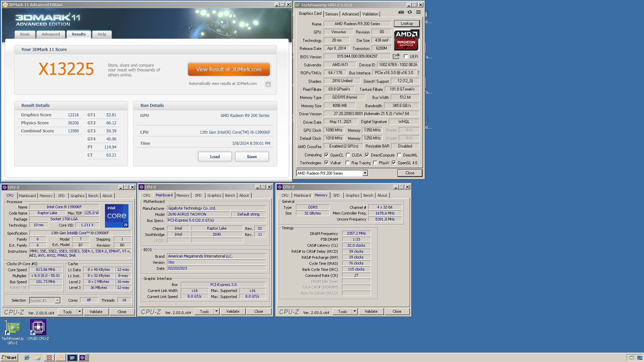Toggle the Vulkan checkbox
644x362 pixels.
[x=326, y=163]
